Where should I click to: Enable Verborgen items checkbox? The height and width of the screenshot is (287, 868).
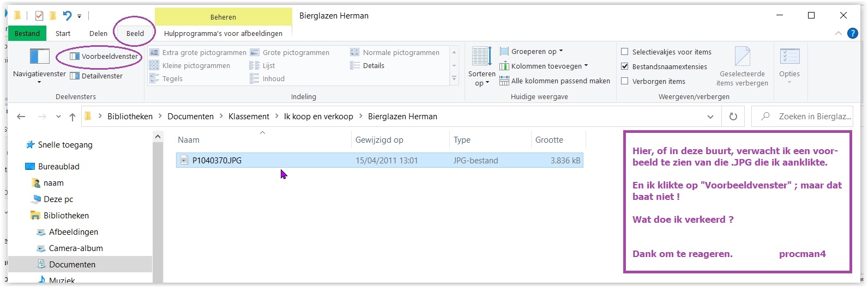click(x=625, y=82)
